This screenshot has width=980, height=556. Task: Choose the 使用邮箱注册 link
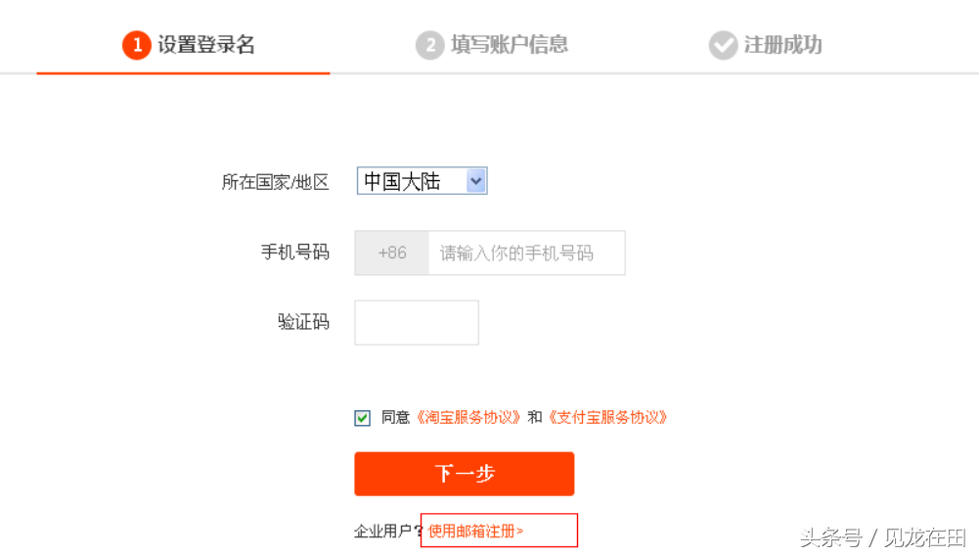tap(473, 531)
